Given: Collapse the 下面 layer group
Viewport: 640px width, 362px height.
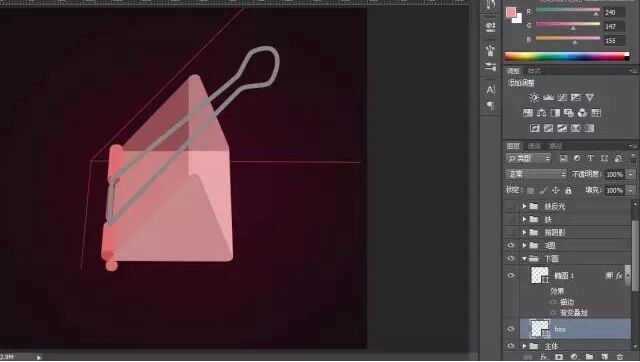Looking at the screenshot, I should [x=524, y=258].
